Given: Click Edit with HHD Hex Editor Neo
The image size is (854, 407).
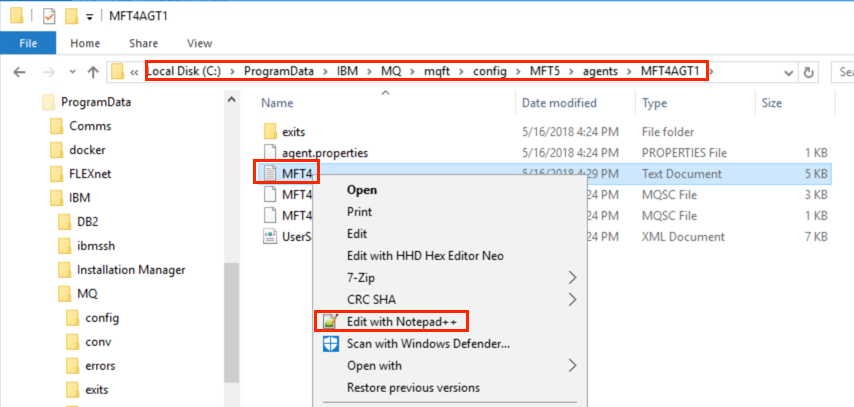Looking at the screenshot, I should click(425, 256).
